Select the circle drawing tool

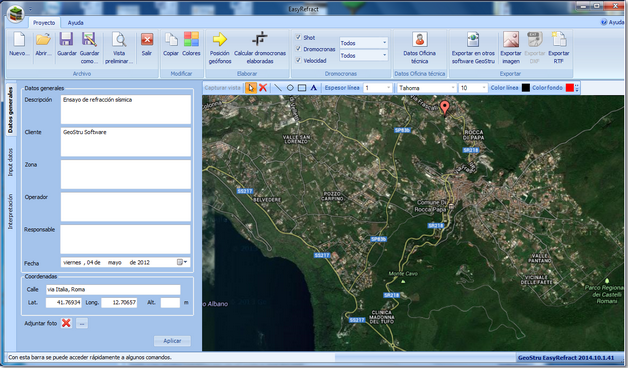click(290, 88)
